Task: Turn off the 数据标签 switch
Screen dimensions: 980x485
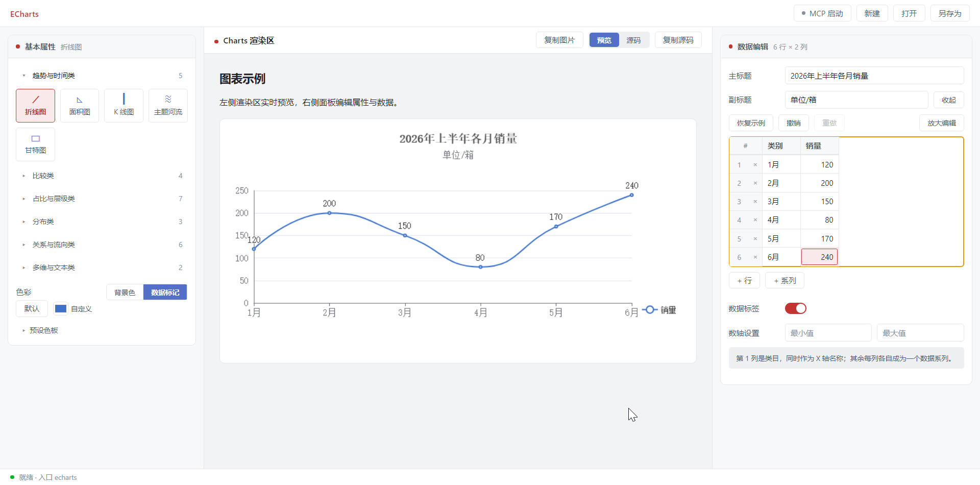Action: click(795, 308)
